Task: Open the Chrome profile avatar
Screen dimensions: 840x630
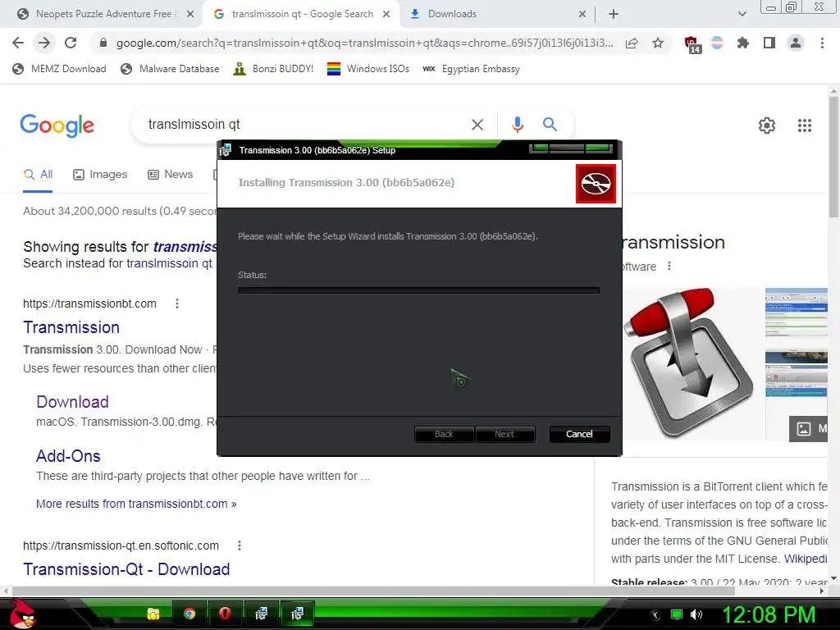Action: [796, 43]
